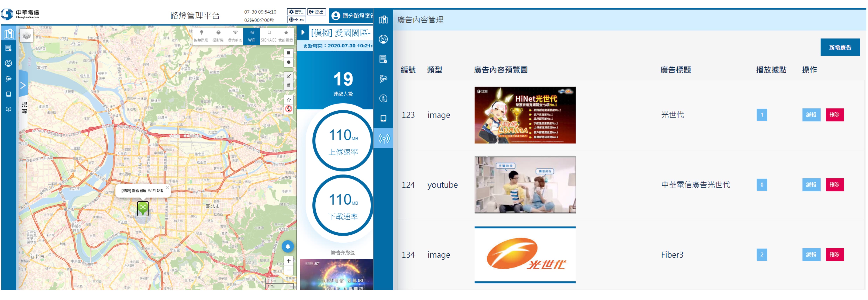Click info circle icon in ad management sidebar

(x=383, y=98)
